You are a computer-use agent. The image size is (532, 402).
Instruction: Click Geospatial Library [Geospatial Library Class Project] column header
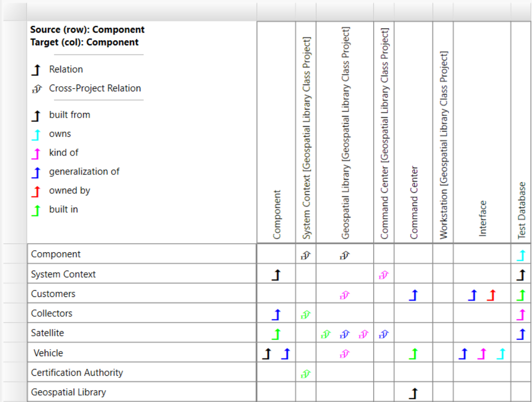[345, 132]
